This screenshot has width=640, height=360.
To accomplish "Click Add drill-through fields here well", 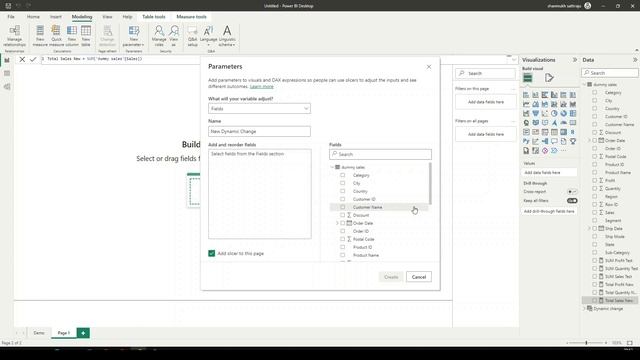I will [x=549, y=211].
